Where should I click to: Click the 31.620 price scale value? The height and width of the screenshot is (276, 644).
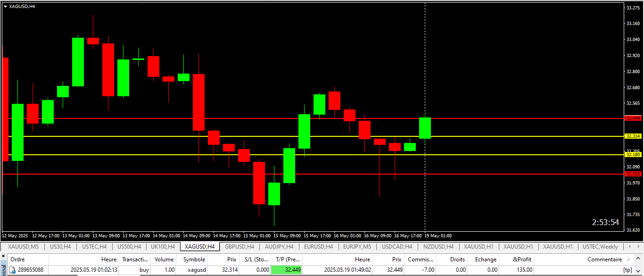pyautogui.click(x=633, y=230)
